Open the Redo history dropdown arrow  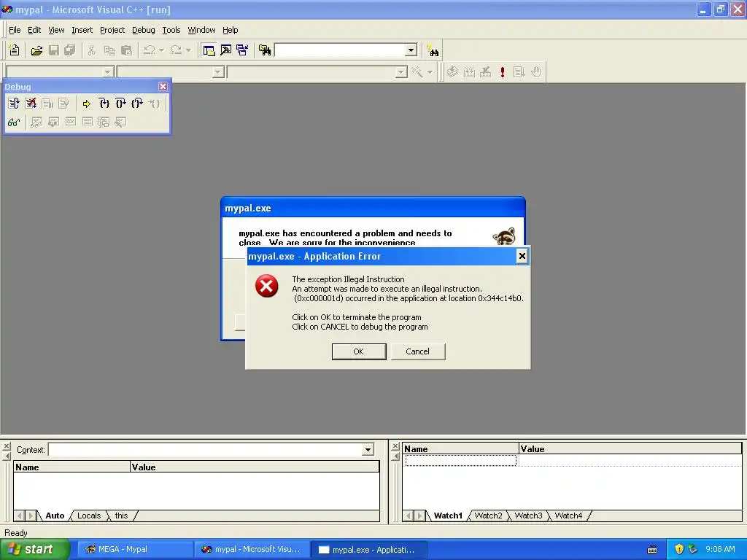click(x=188, y=50)
